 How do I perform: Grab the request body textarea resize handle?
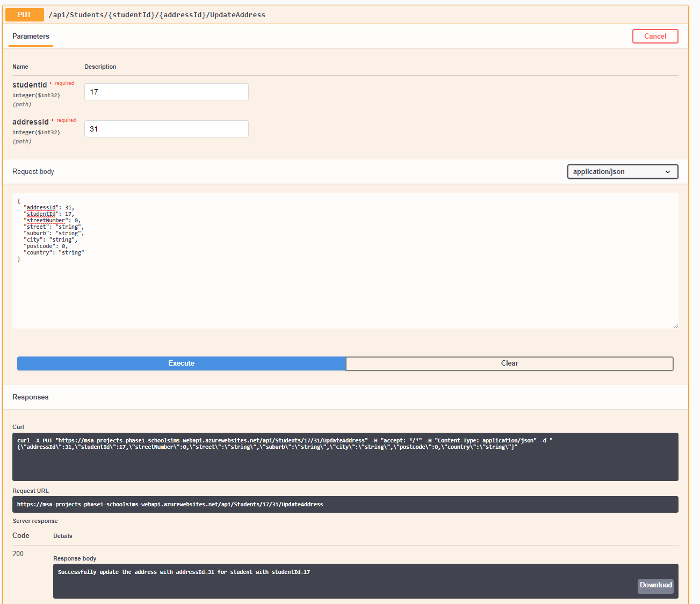coord(675,325)
